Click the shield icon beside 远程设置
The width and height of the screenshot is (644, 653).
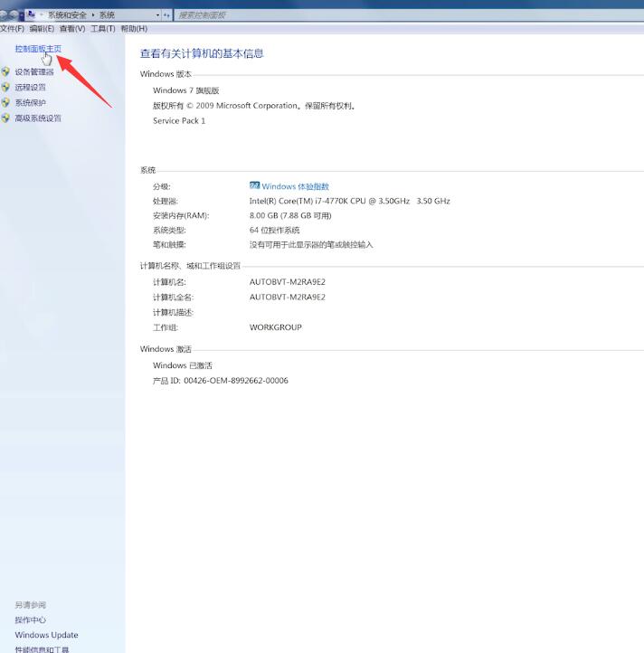(5, 87)
